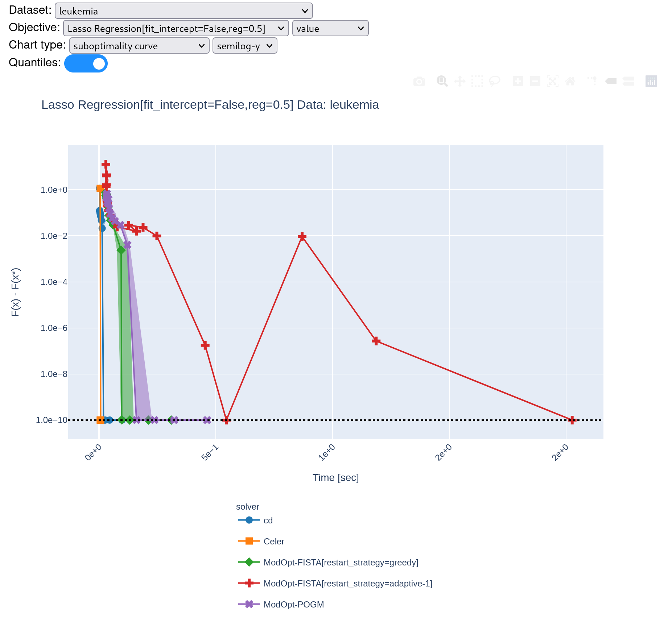Click the 5e−1 x-axis tick label

point(210,452)
